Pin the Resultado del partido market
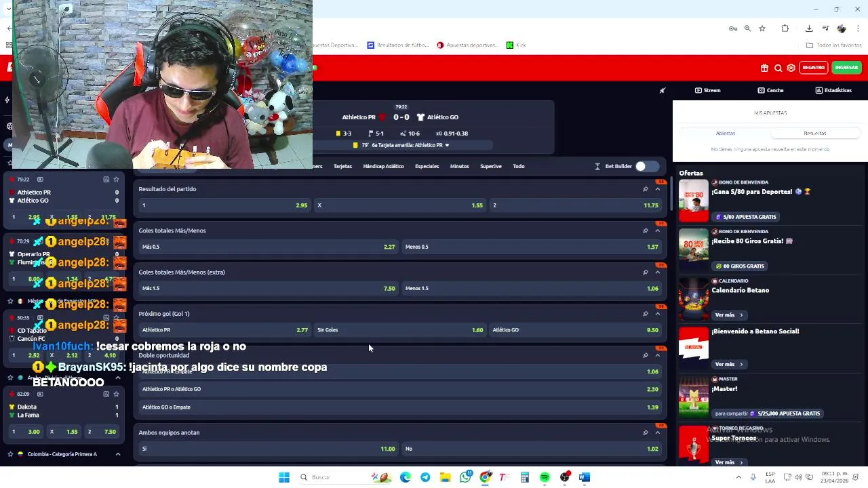This screenshot has height=488, width=868. (645, 189)
